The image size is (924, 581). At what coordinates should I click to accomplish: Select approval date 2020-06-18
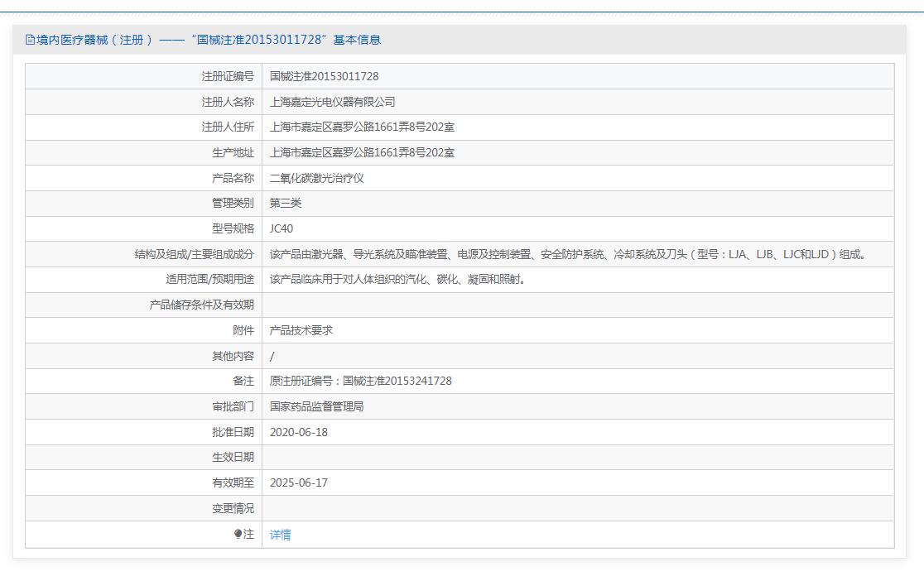[x=298, y=432]
